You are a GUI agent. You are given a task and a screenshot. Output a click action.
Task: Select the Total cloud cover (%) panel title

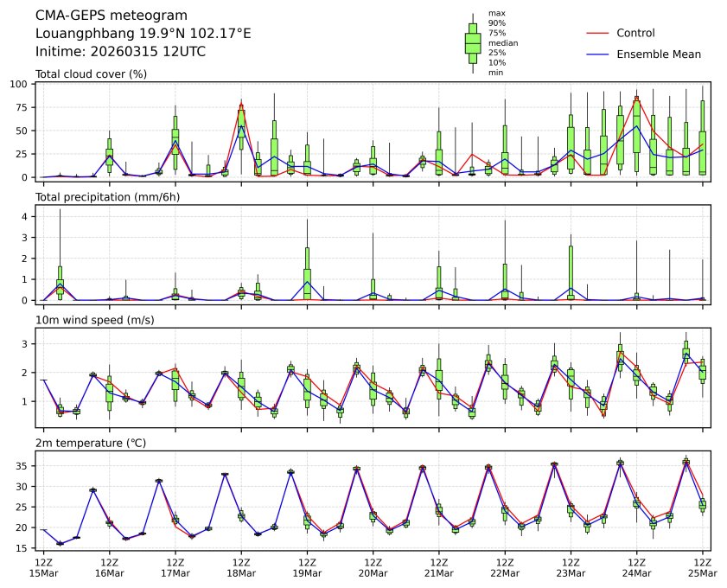point(91,73)
